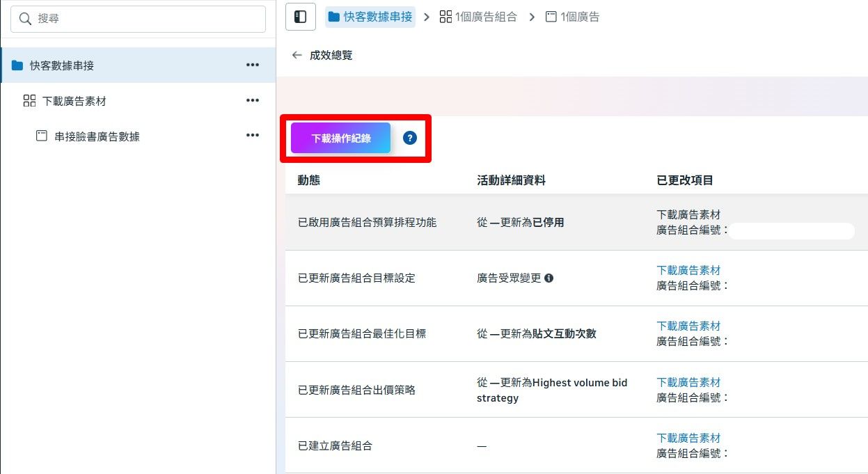This screenshot has height=474, width=868.
Task: Select 快客數據串接 campaign in sidebar
Action: pos(138,65)
